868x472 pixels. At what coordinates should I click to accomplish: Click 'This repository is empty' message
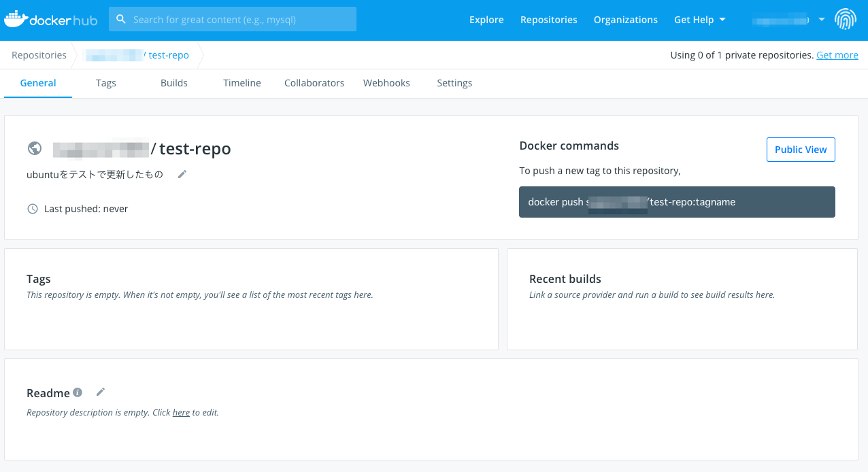pyautogui.click(x=200, y=294)
